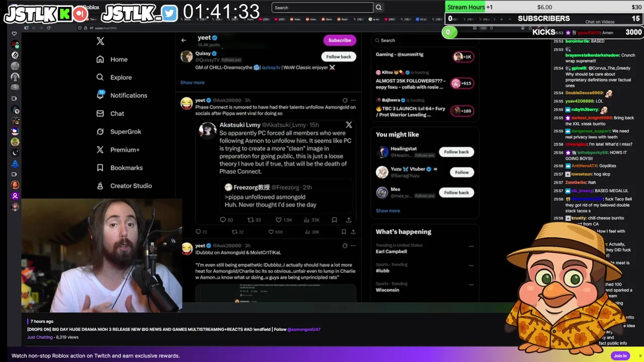Screen dimensions: 644x362
Task: Open the more options on the Phase Connect tweet
Action: tap(353, 100)
